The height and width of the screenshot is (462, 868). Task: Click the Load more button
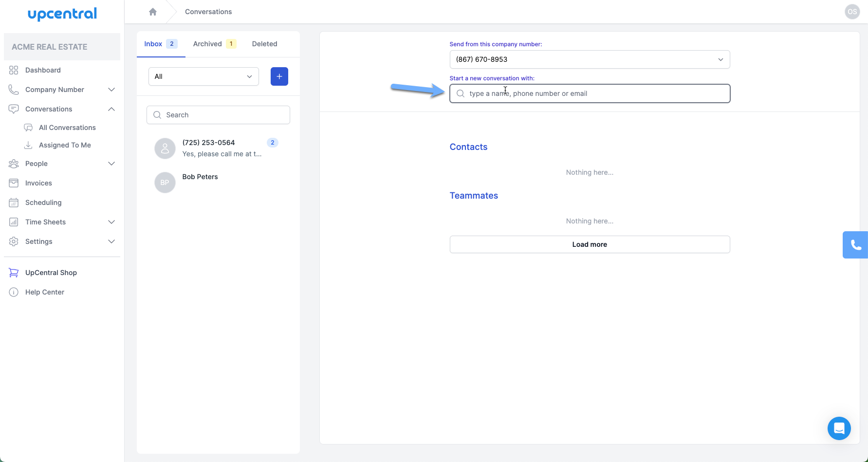pos(590,244)
